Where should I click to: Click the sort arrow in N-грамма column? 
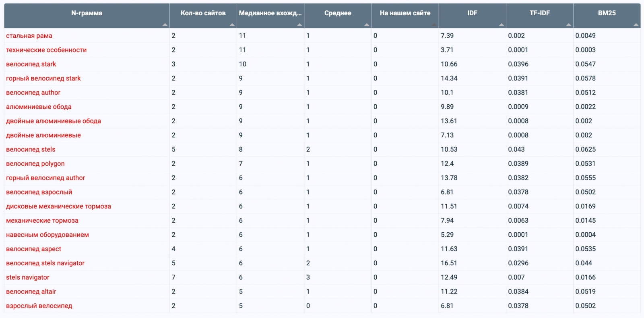click(165, 25)
